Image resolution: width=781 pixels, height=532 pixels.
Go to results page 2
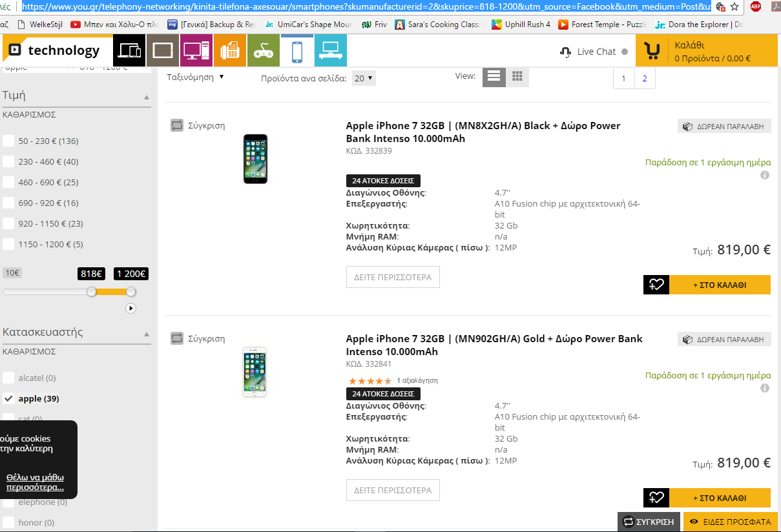645,79
